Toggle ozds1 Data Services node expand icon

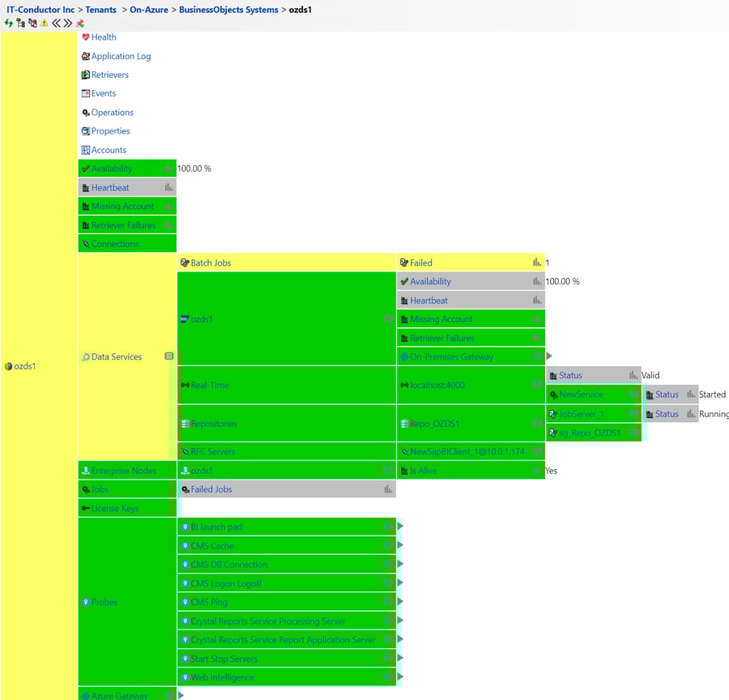(389, 318)
